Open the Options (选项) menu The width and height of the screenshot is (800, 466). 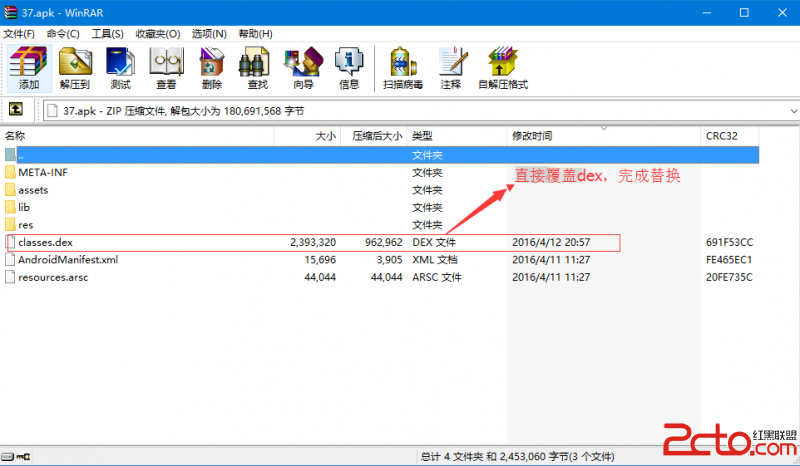209,34
